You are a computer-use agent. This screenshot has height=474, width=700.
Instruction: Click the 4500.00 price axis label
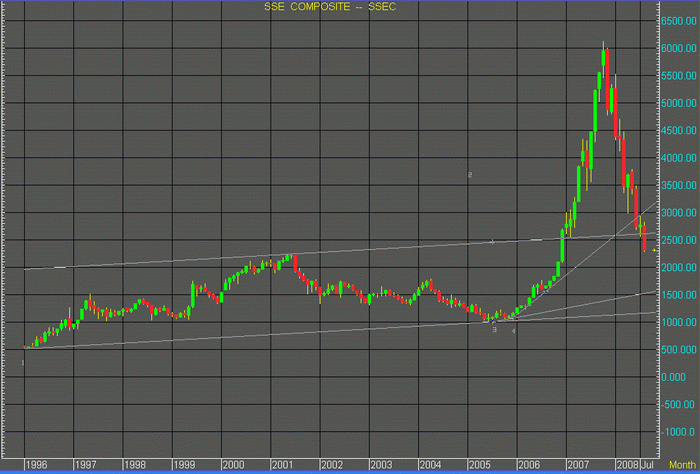click(679, 130)
